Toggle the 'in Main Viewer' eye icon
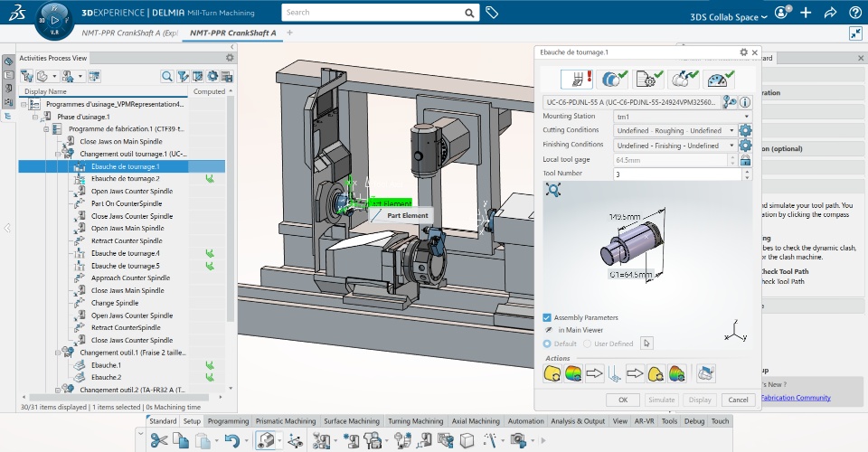 [549, 330]
